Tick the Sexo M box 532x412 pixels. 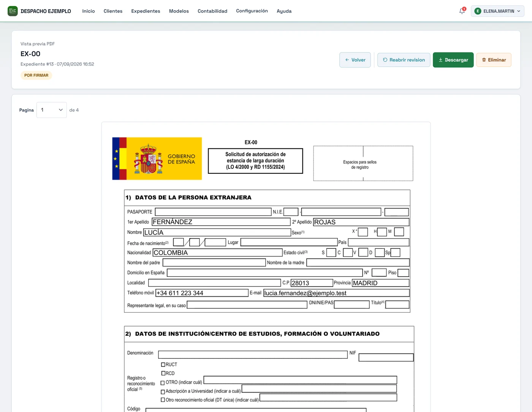(399, 231)
